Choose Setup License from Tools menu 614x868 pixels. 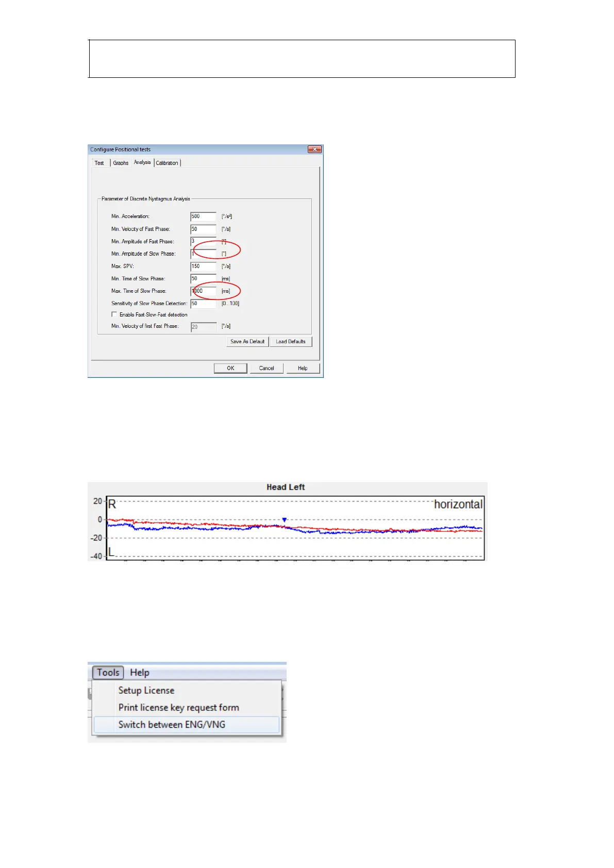click(x=146, y=691)
